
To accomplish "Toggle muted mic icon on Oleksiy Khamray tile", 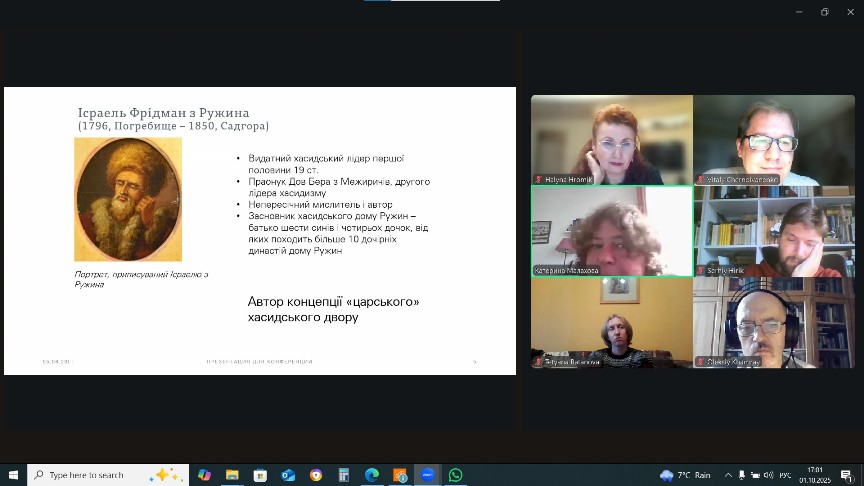I will [701, 362].
